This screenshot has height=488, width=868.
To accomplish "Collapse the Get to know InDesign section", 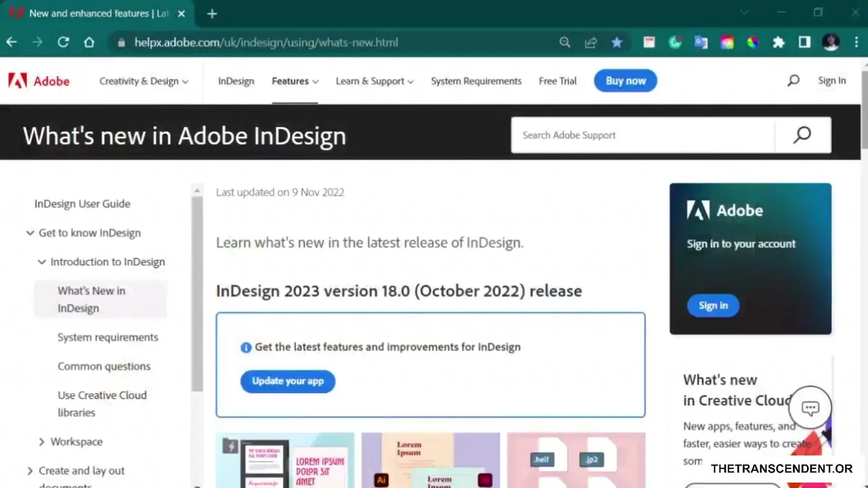I will tap(30, 232).
